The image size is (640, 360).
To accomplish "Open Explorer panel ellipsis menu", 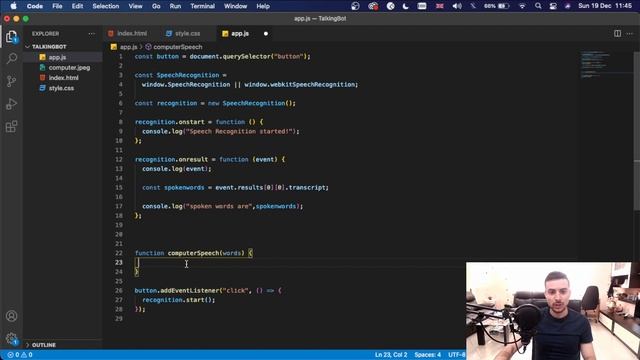I will 91,33.
